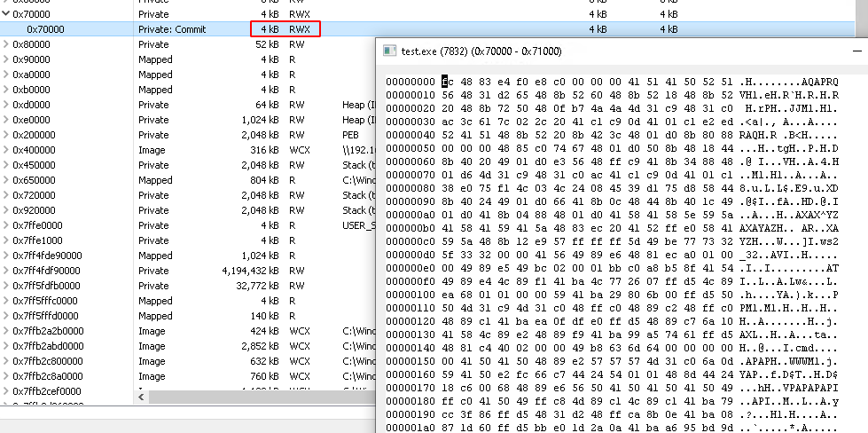Expand the 0x7ff4fdf90000 region of 4,194,432 kB

coord(6,271)
